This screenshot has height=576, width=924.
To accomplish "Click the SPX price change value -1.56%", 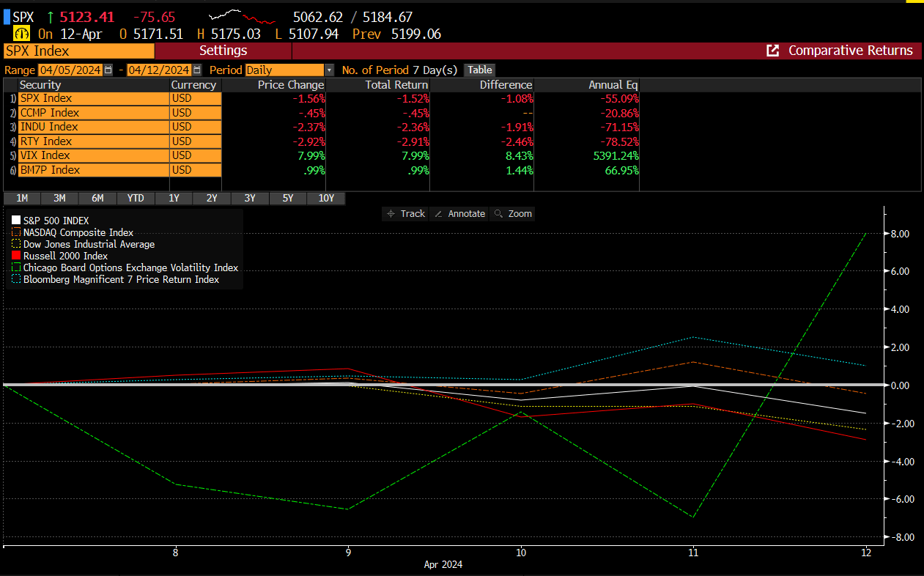I will (308, 98).
